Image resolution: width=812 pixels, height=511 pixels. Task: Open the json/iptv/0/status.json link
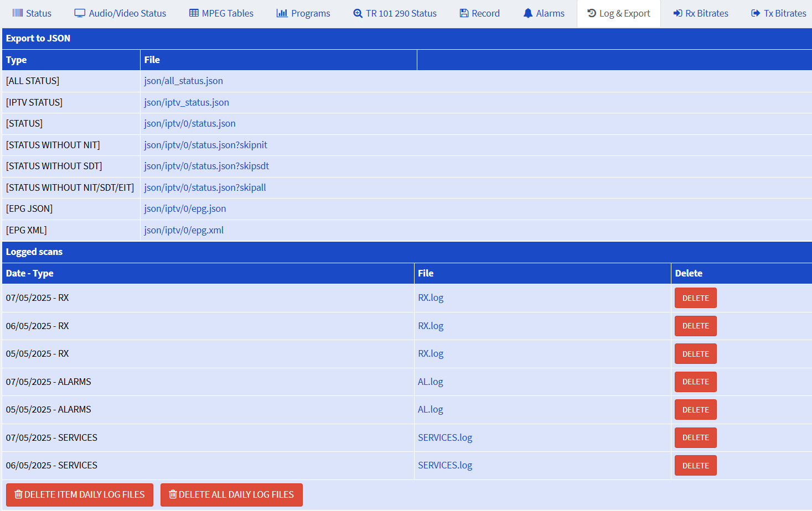190,123
